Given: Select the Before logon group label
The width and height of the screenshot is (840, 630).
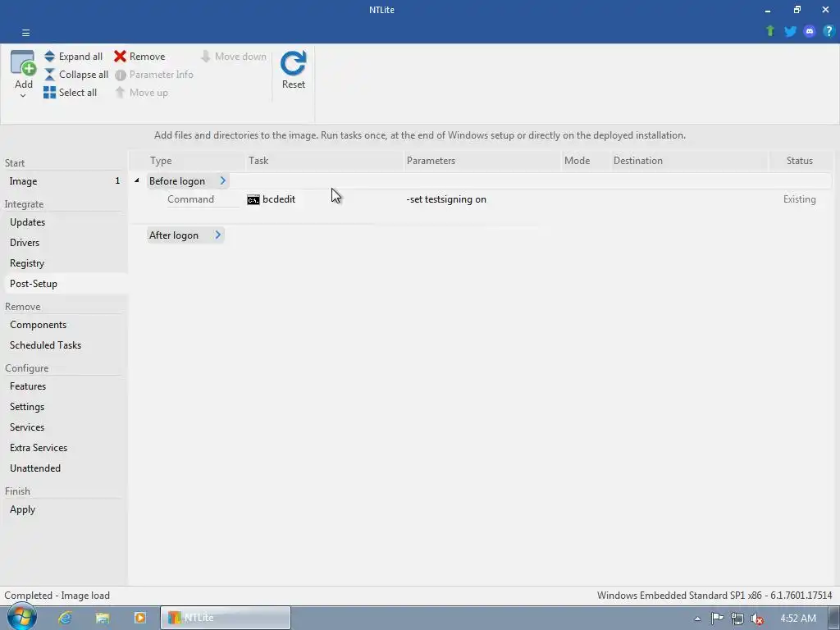Looking at the screenshot, I should (x=177, y=181).
